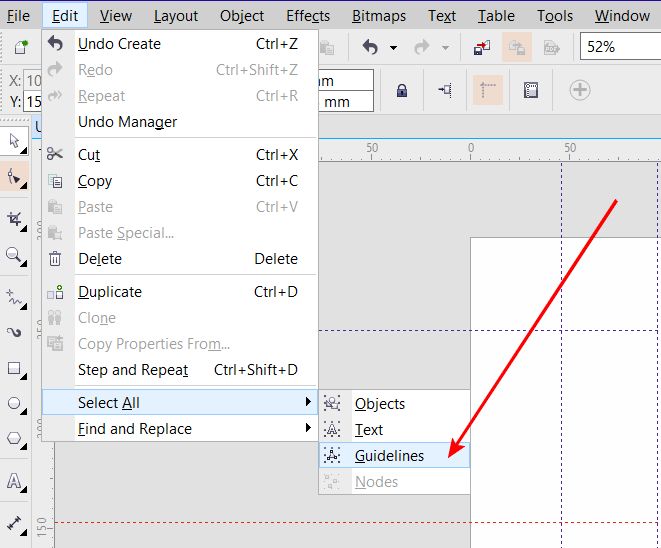Screen dimensions: 661x548
Task: Toggle the highlighted guideline button
Action: [x=488, y=90]
